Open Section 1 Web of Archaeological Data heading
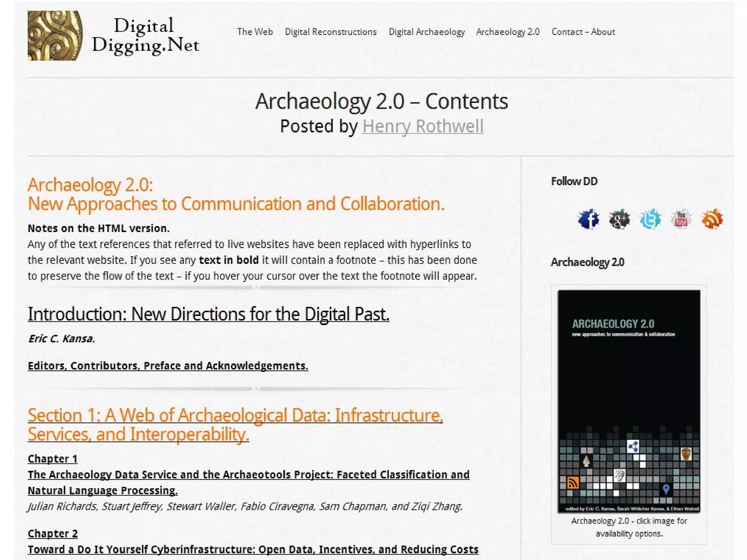747x560 pixels. [235, 425]
